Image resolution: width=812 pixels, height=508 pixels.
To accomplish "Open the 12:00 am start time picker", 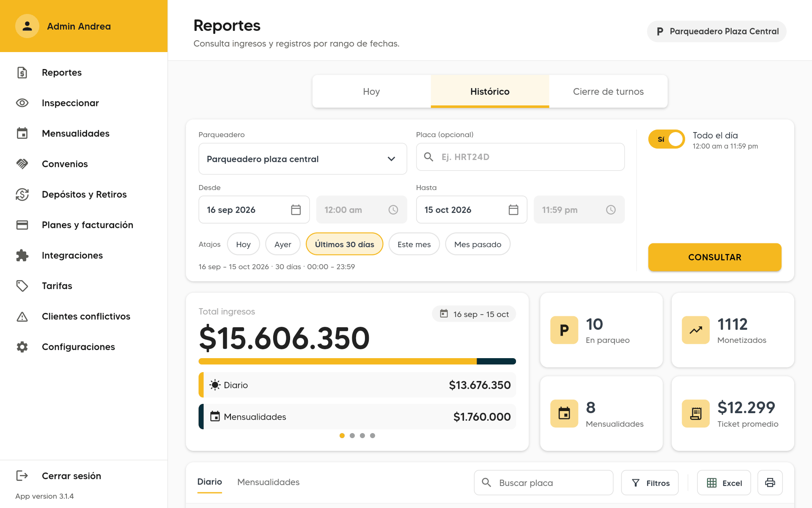I will point(362,210).
